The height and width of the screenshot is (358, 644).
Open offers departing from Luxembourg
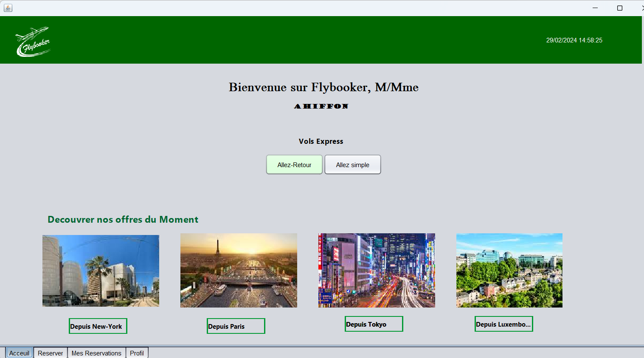(504, 324)
